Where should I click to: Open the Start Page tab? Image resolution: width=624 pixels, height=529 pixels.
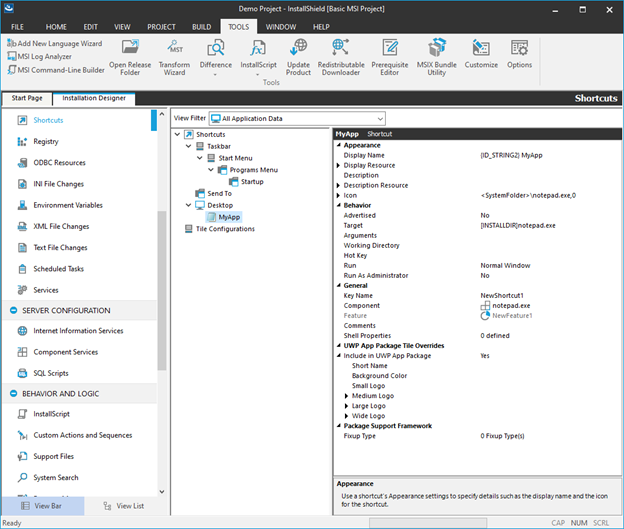tap(27, 98)
